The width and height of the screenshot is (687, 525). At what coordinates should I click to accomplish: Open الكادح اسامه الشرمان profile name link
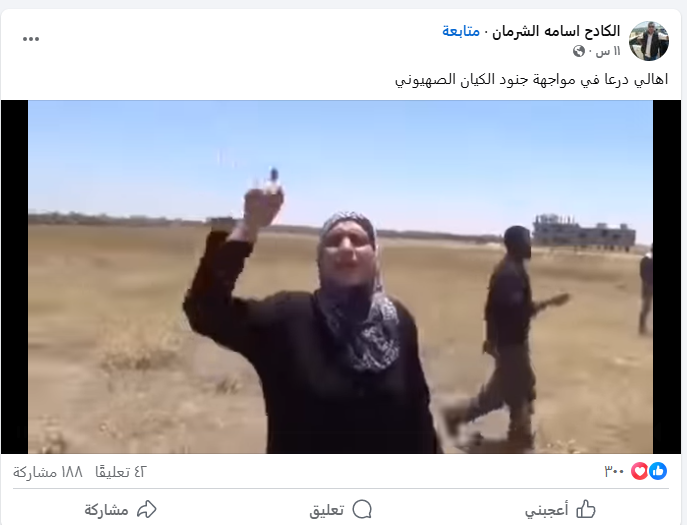pyautogui.click(x=556, y=32)
